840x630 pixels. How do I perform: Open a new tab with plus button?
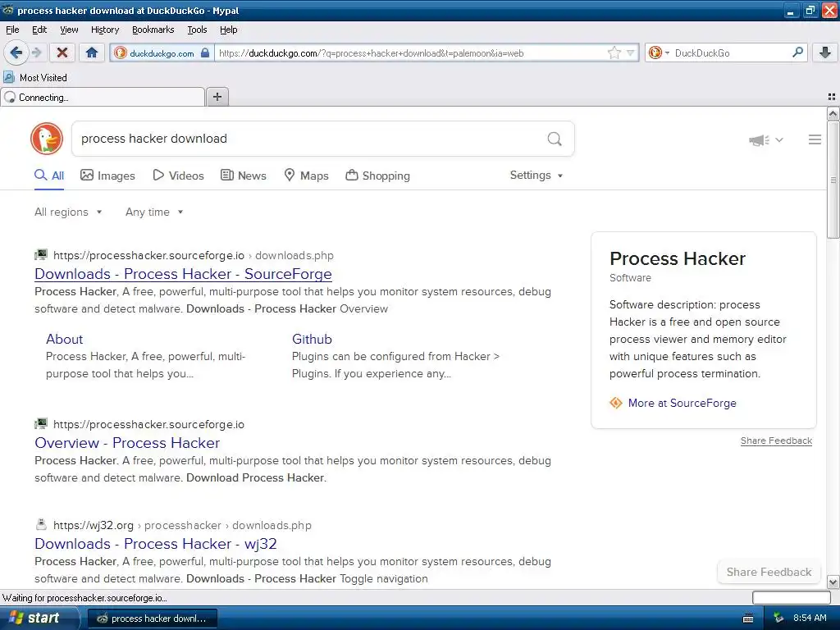point(217,97)
